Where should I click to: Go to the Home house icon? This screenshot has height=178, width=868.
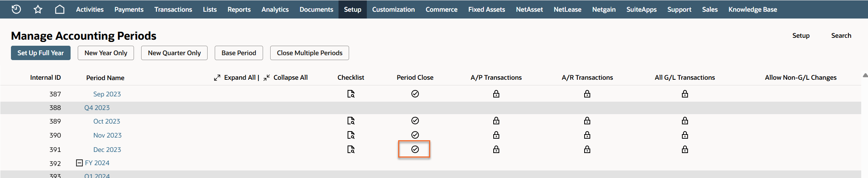[x=60, y=9]
